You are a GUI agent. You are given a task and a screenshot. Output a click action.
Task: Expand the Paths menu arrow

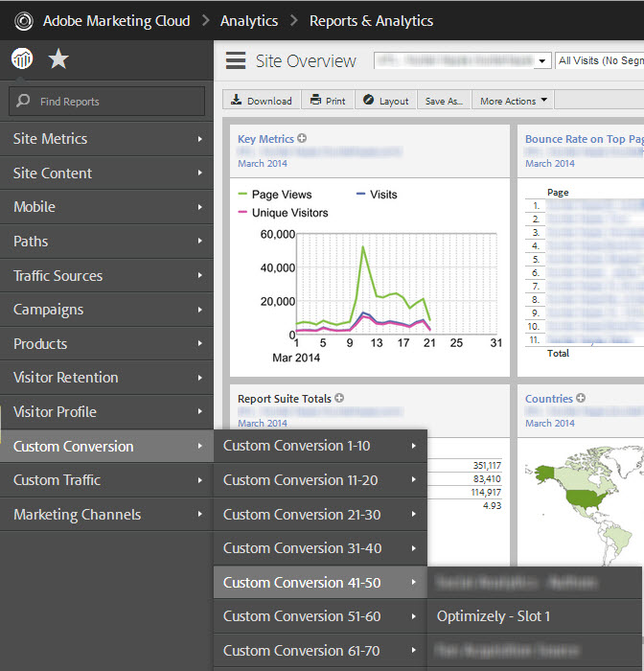200,241
